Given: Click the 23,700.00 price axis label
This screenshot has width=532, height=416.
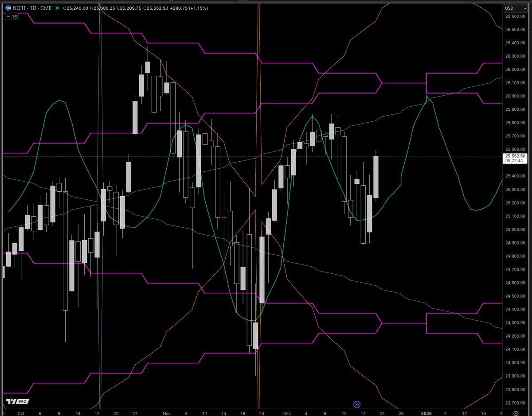Looking at the screenshot, I should (x=515, y=403).
